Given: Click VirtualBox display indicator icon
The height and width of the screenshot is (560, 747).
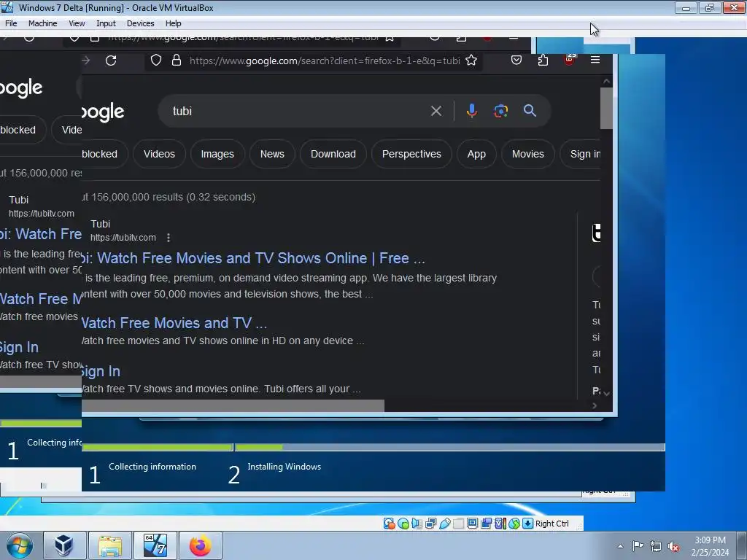Looking at the screenshot, I should tap(472, 524).
